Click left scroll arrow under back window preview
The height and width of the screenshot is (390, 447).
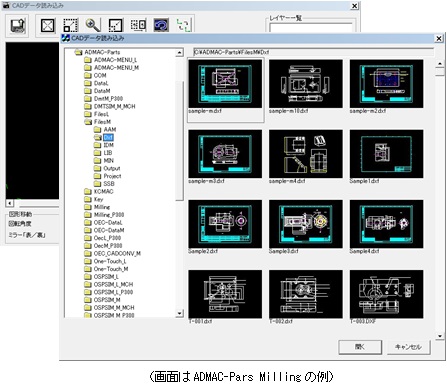(10, 203)
